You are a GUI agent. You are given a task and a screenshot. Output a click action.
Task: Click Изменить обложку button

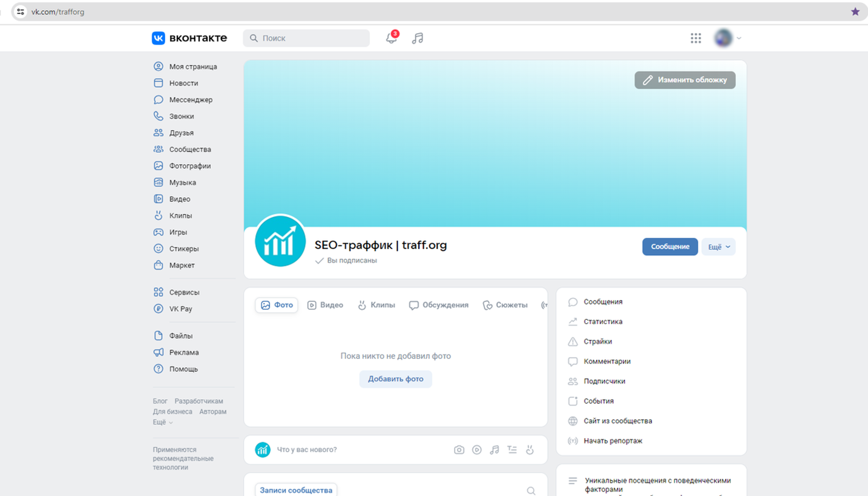(685, 80)
